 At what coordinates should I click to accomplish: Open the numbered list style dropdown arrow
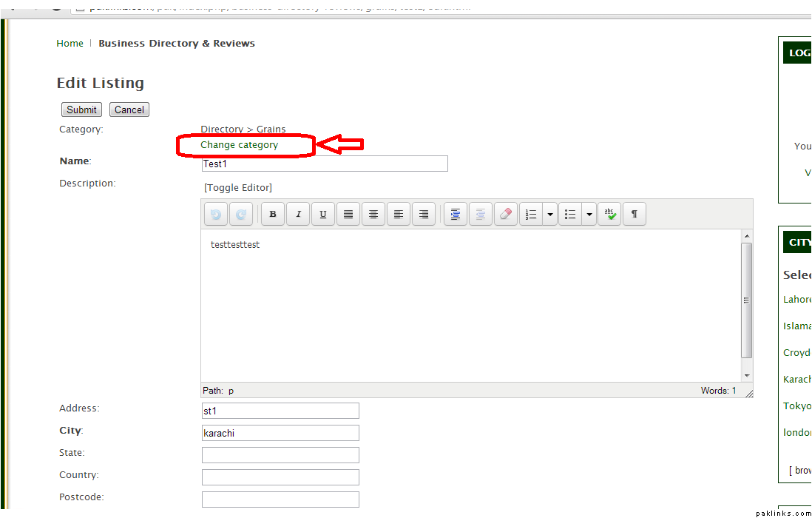pyautogui.click(x=549, y=215)
